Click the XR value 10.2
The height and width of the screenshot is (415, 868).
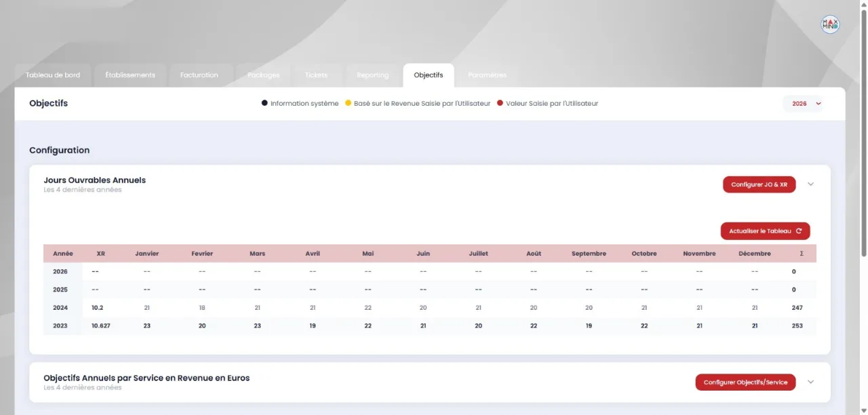coord(97,308)
